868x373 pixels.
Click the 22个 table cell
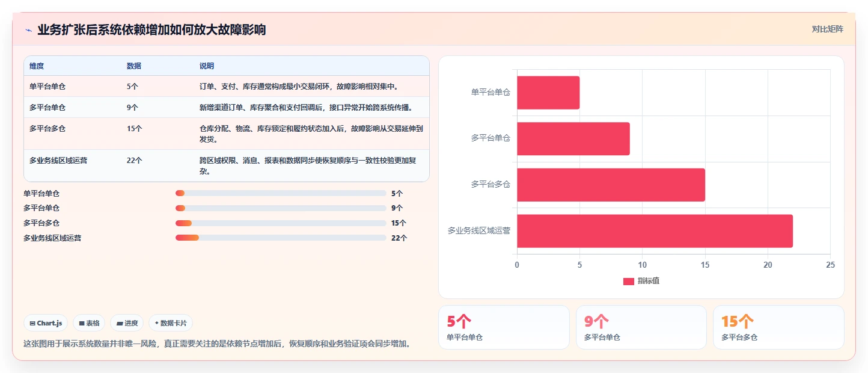pyautogui.click(x=135, y=161)
